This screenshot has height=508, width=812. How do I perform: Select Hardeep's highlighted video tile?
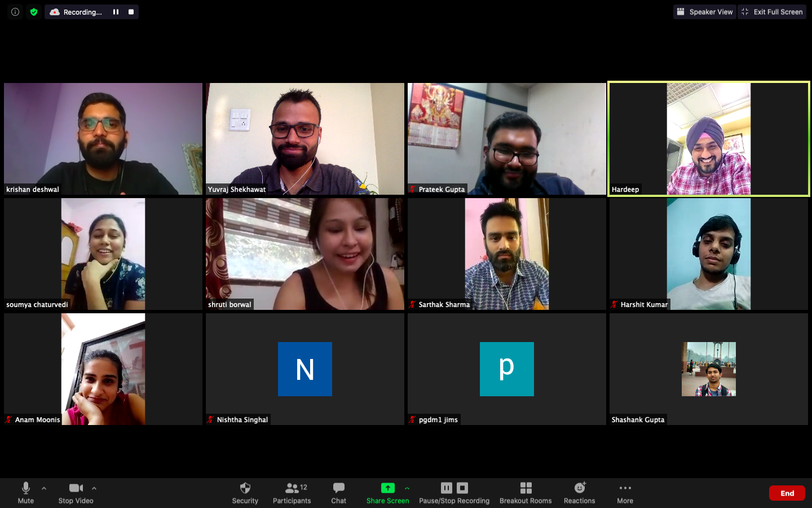[709, 139]
